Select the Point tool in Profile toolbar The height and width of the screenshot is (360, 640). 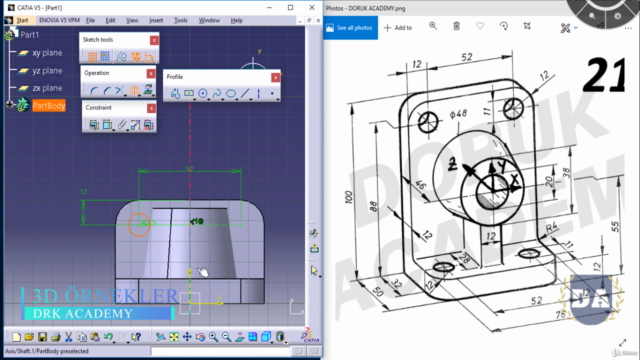[x=272, y=93]
